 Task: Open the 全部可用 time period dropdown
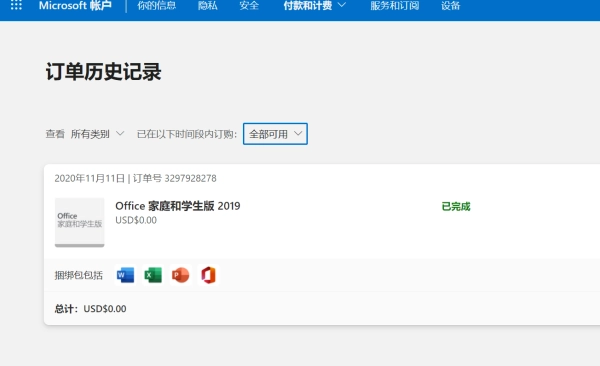pos(275,134)
